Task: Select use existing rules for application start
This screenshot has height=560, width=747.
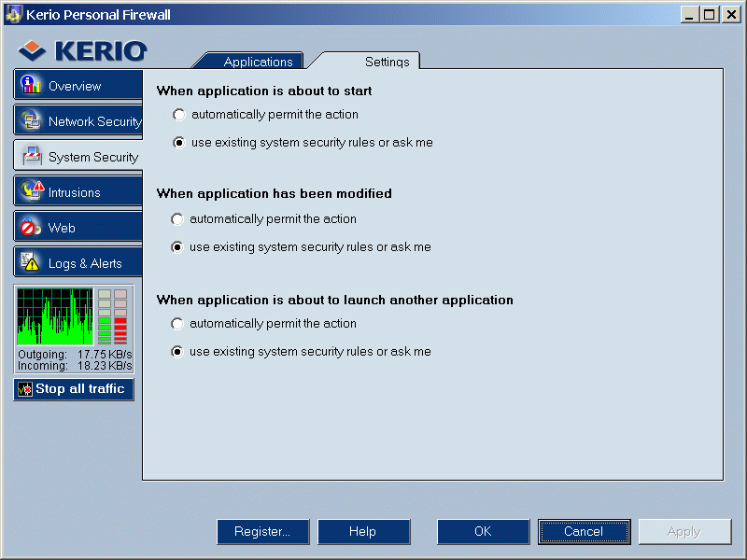Action: click(178, 143)
